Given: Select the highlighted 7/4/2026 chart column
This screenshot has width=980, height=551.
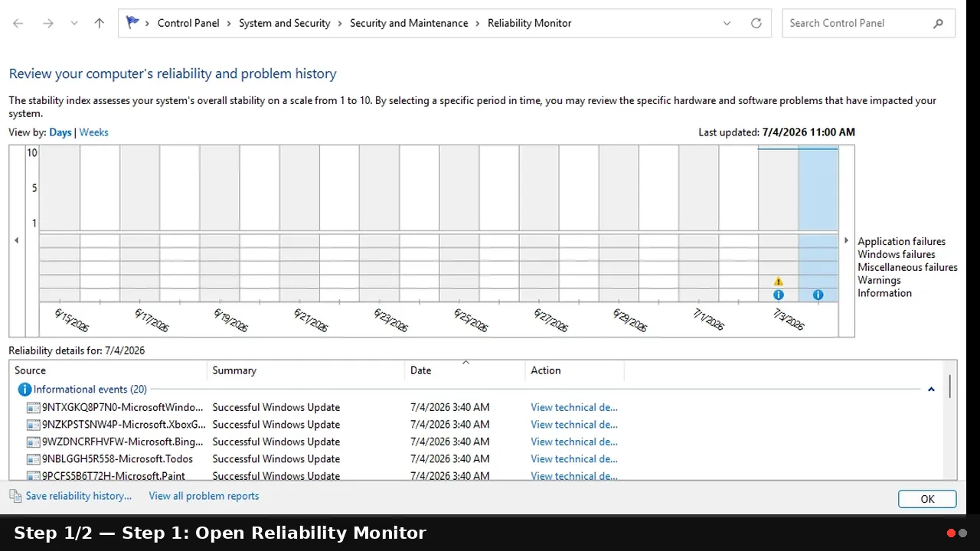Looking at the screenshot, I should [818, 222].
